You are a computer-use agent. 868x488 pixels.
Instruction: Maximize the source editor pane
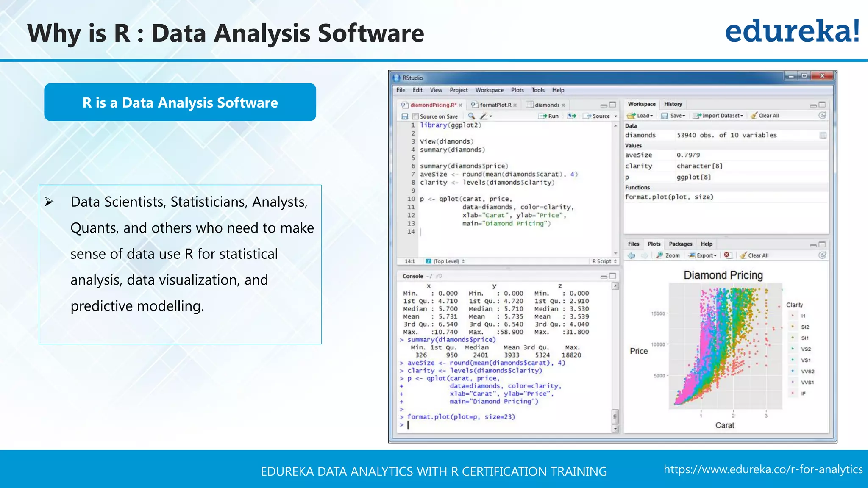pyautogui.click(x=612, y=105)
